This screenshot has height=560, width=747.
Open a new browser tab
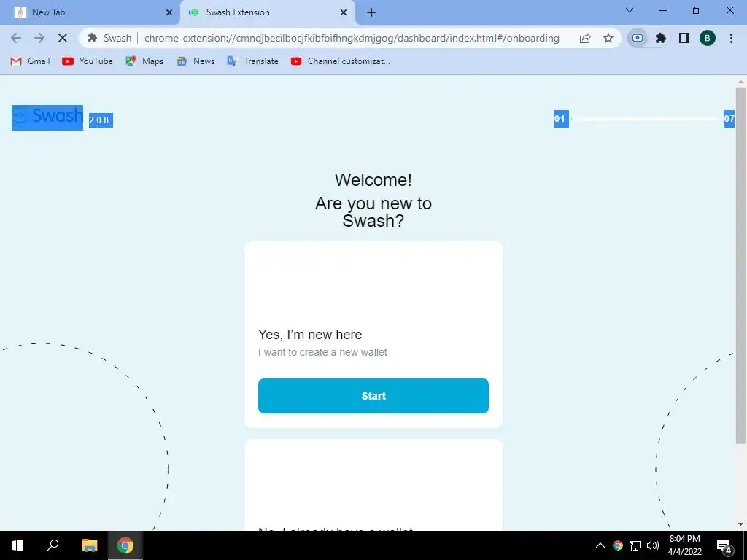[371, 12]
